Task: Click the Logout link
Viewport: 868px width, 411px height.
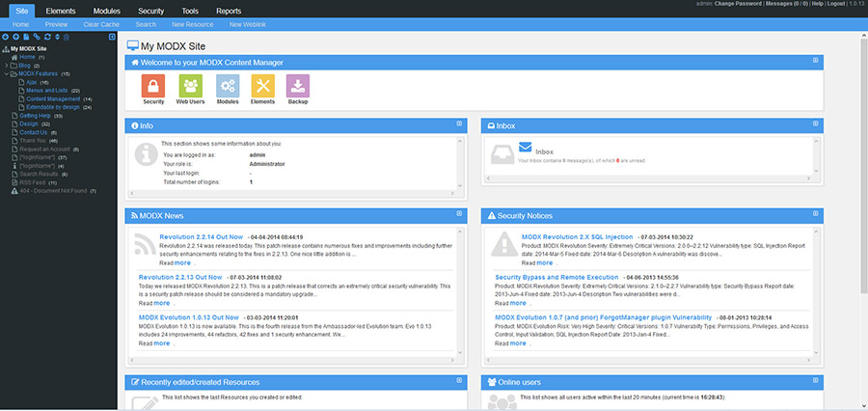Action: 836,3
